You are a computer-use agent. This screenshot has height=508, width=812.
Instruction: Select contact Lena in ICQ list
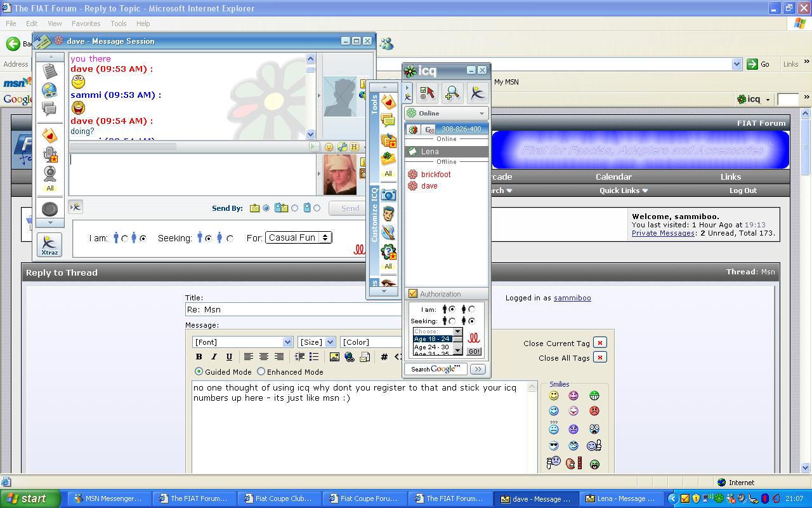(447, 152)
